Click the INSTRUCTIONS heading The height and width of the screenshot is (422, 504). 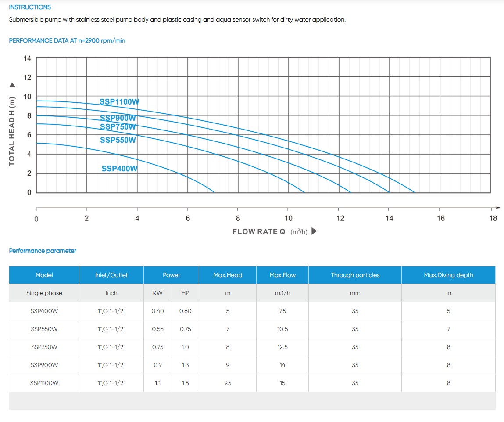pos(30,7)
